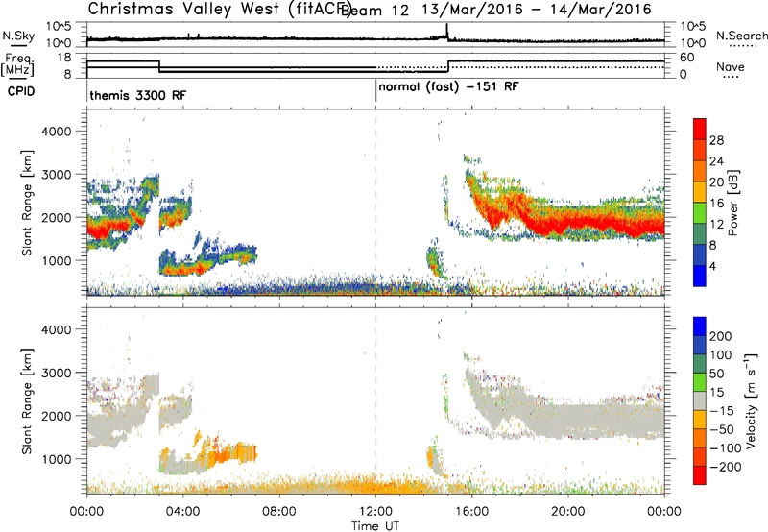Click the 'Slant Range [km]' label of the velocity panel
Viewport: 768px width, 532px height.
tap(27, 400)
